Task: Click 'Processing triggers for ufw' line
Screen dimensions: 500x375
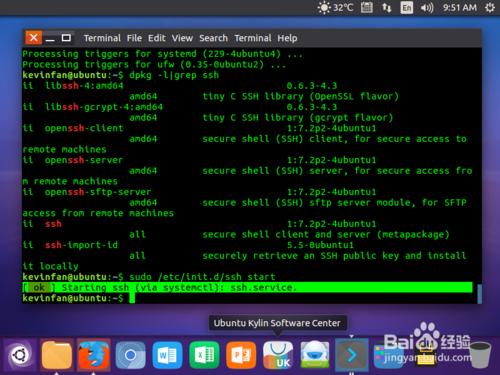Action: 154,64
